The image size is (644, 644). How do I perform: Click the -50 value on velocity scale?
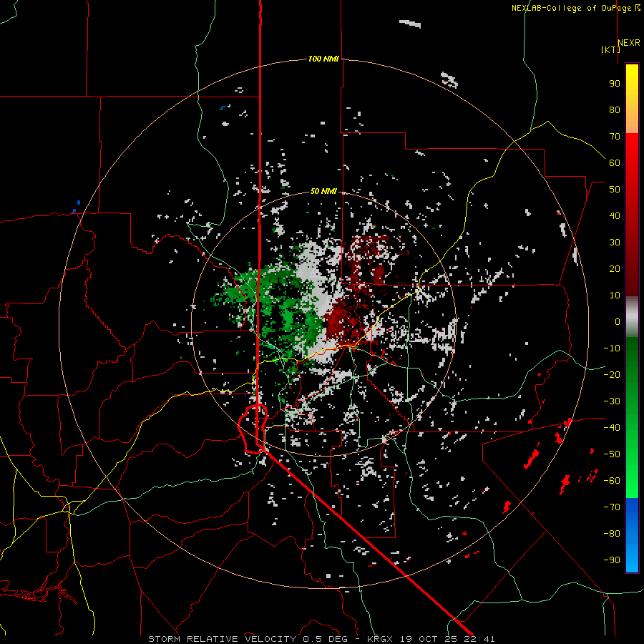coord(612,454)
